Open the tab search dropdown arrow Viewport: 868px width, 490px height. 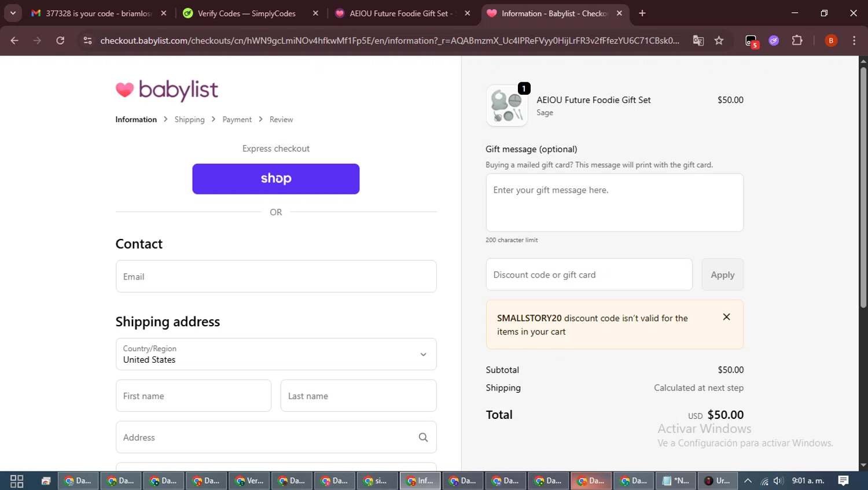(x=13, y=13)
